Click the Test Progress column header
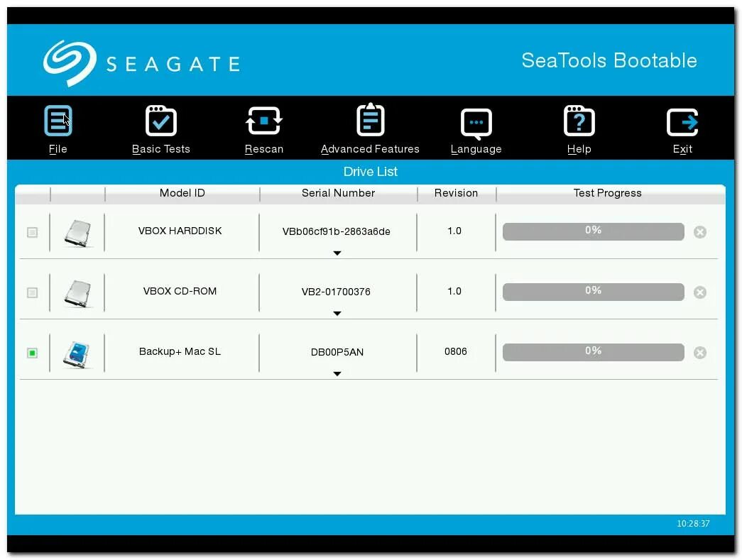The height and width of the screenshot is (560, 742). (x=608, y=193)
